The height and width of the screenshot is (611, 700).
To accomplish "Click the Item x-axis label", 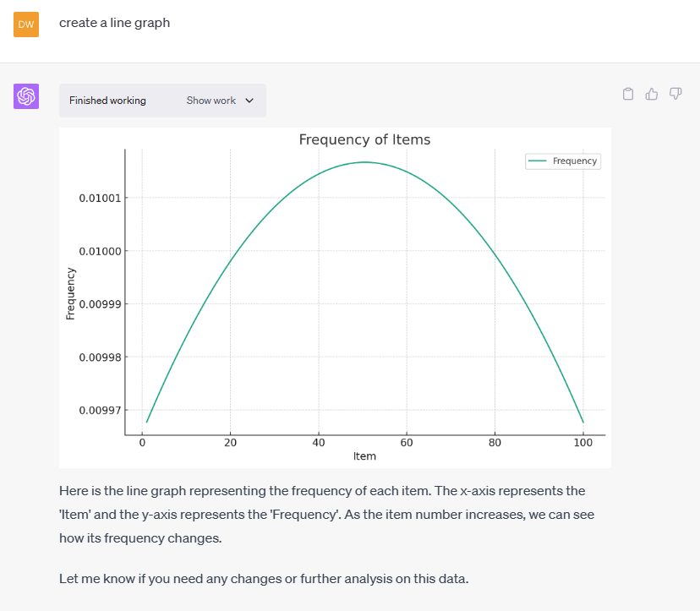I will (364, 456).
